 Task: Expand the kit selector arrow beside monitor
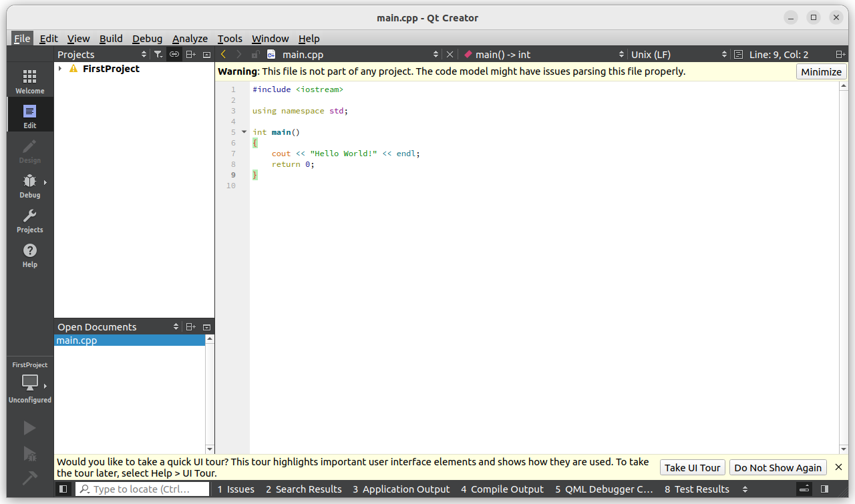(45, 386)
